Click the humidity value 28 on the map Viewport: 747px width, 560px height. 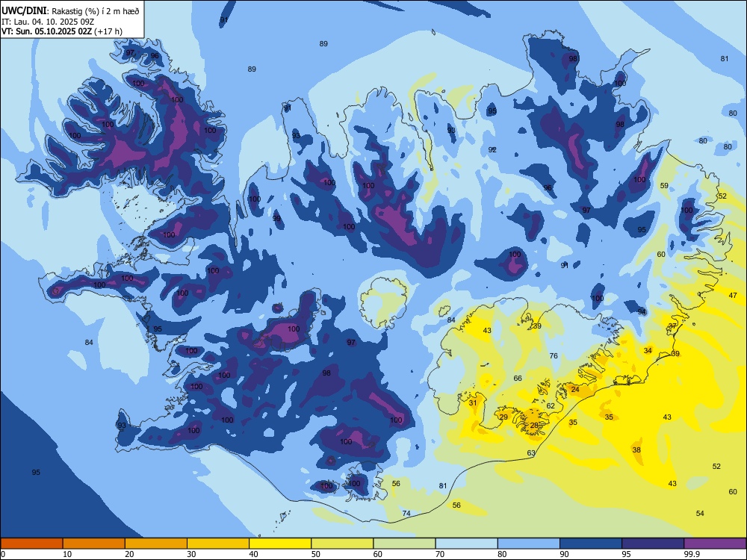pyautogui.click(x=534, y=426)
